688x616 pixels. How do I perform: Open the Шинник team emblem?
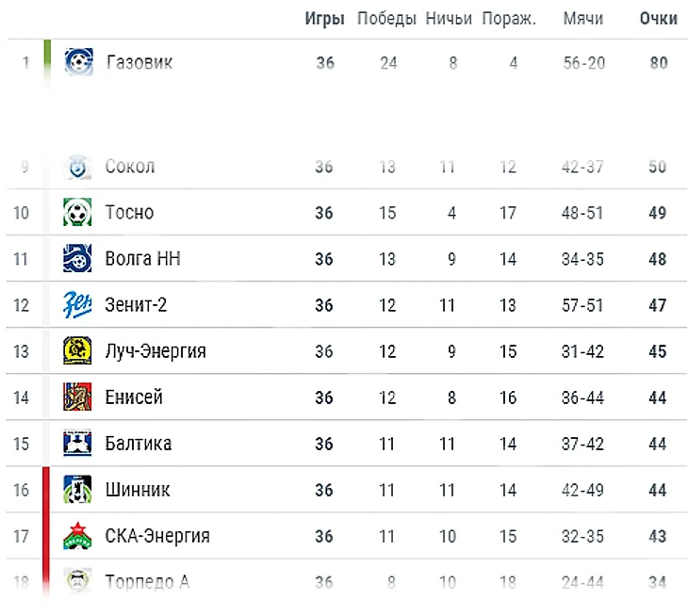coord(77,490)
